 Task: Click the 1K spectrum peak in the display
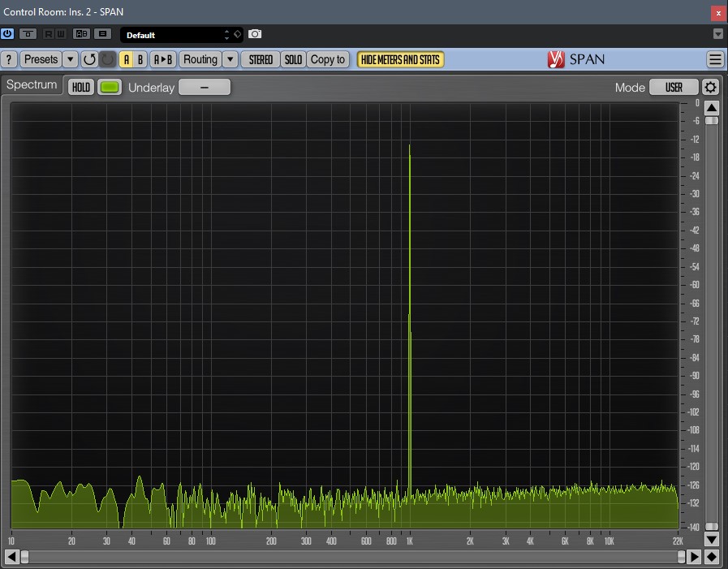410,321
